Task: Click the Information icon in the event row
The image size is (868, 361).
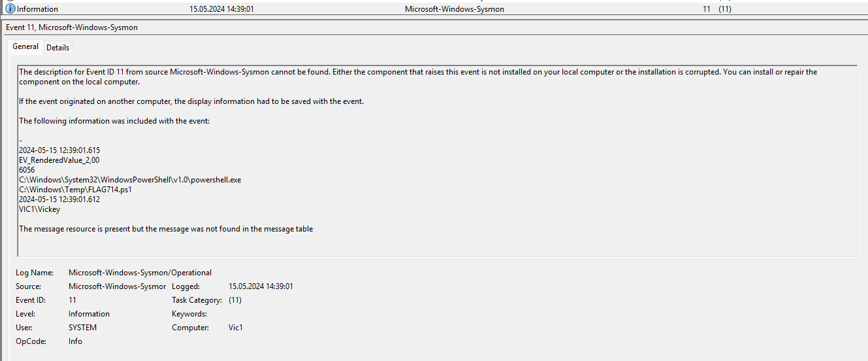Action: coord(10,9)
